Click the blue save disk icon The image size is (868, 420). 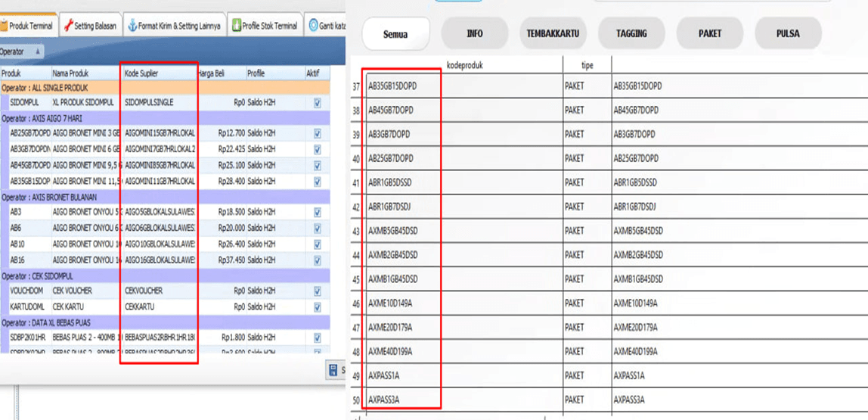333,370
